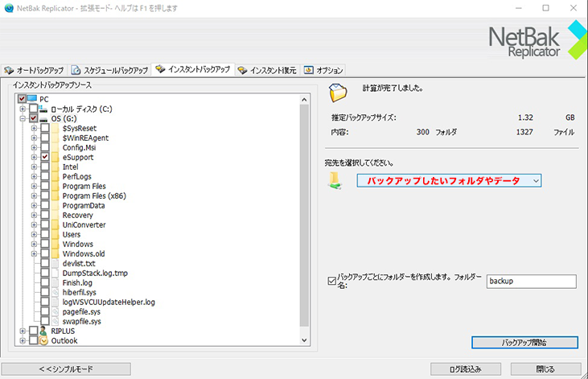588x379 pixels.
Task: Click the Windows.old folder icon
Action: 56,253
